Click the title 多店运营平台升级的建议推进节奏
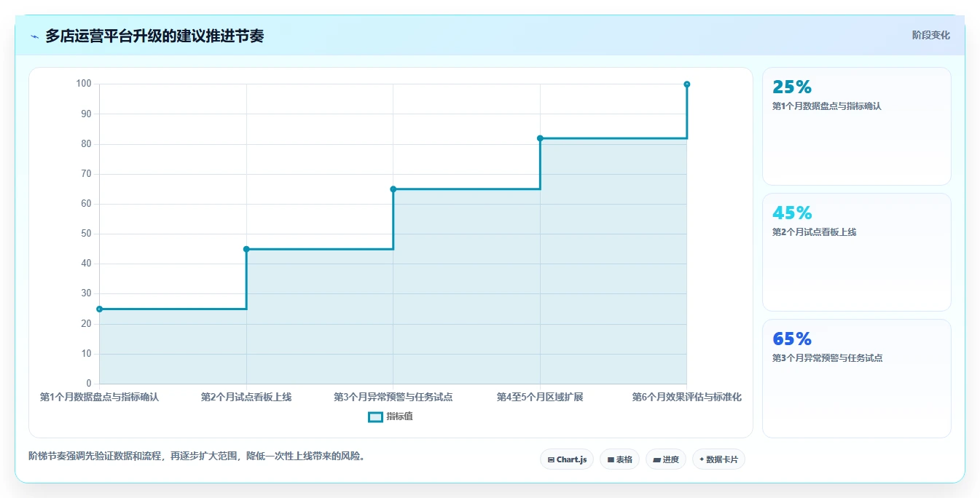980x498 pixels. [154, 36]
